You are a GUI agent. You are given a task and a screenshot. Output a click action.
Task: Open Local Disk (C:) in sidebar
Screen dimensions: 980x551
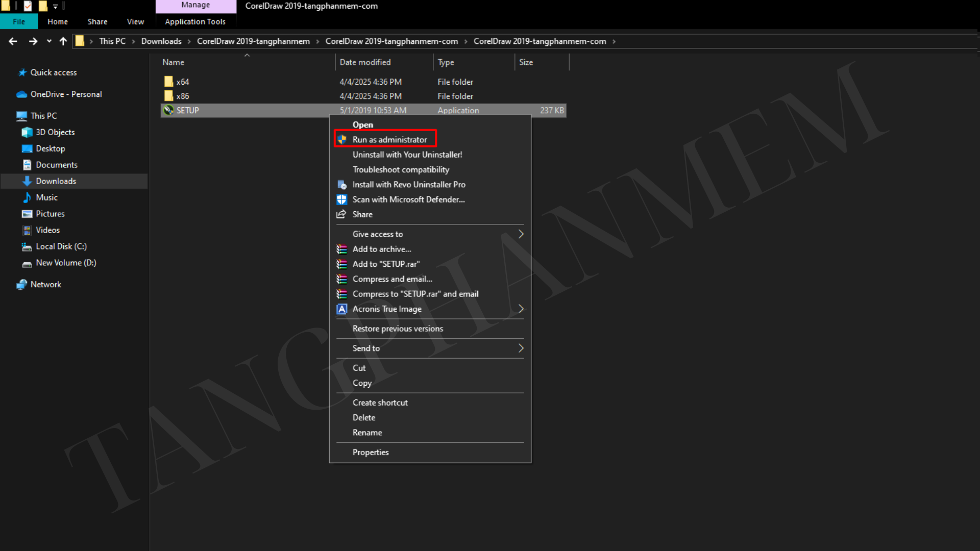tap(61, 246)
